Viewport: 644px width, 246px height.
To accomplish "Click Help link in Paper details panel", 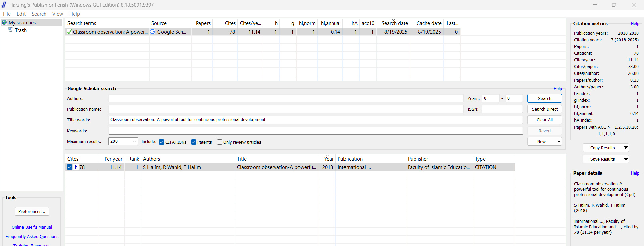I will pyautogui.click(x=635, y=173).
